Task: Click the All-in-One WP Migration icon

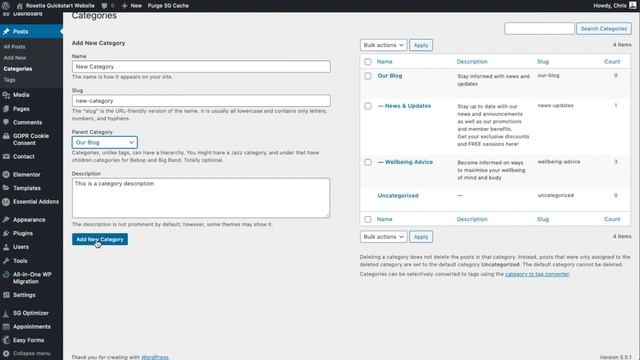Action: tap(6, 275)
